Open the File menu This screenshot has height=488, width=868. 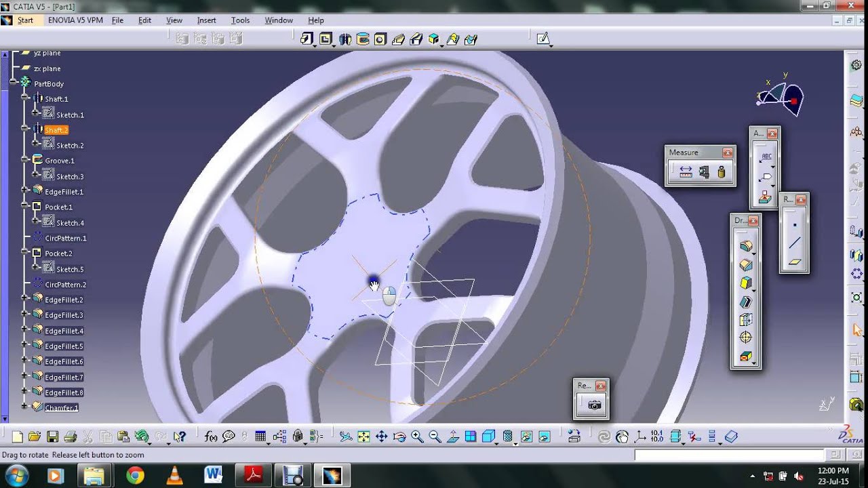[x=117, y=20]
